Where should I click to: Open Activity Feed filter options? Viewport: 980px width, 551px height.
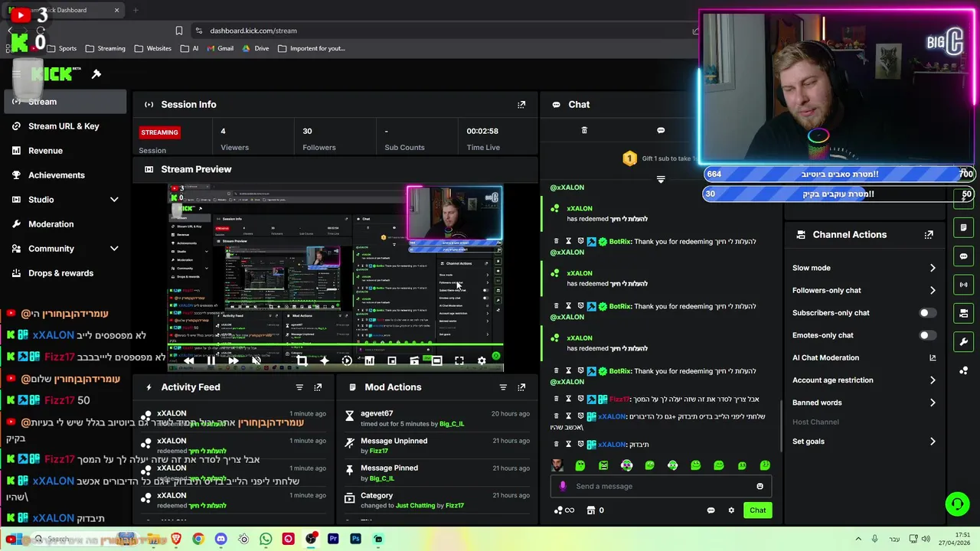(x=299, y=387)
